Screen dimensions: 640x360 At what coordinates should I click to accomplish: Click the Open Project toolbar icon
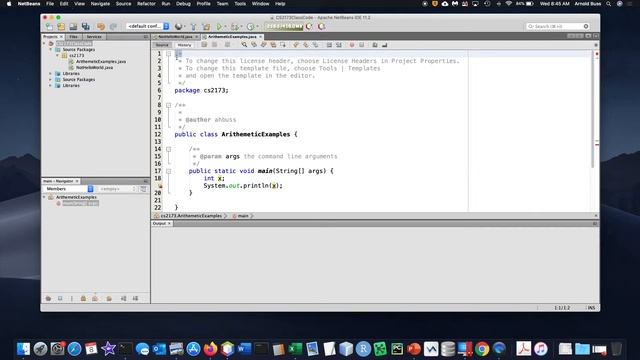tap(73, 27)
